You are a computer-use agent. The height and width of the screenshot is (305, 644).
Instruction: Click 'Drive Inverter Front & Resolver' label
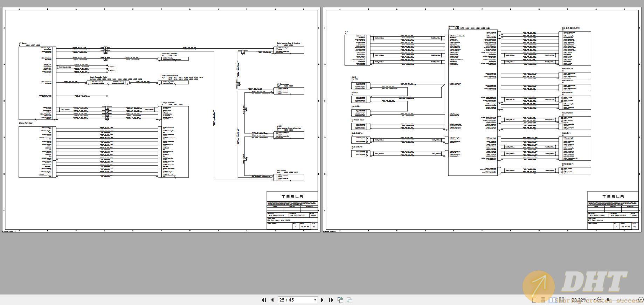[x=289, y=128]
